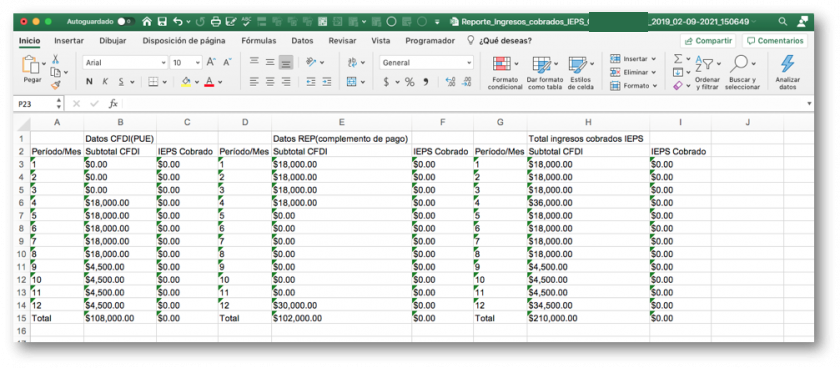
Task: Search the workbook with the magnifier icon
Action: tap(783, 21)
